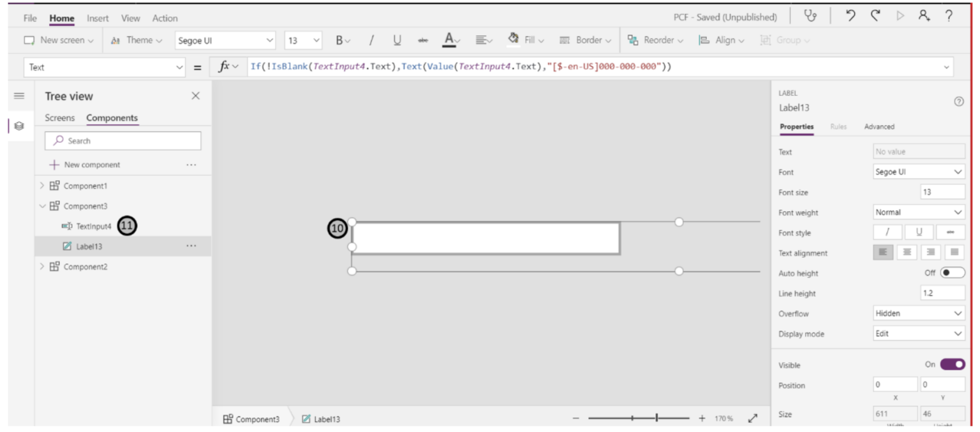The height and width of the screenshot is (432, 980).
Task: Open the Overflow dropdown
Action: click(917, 313)
